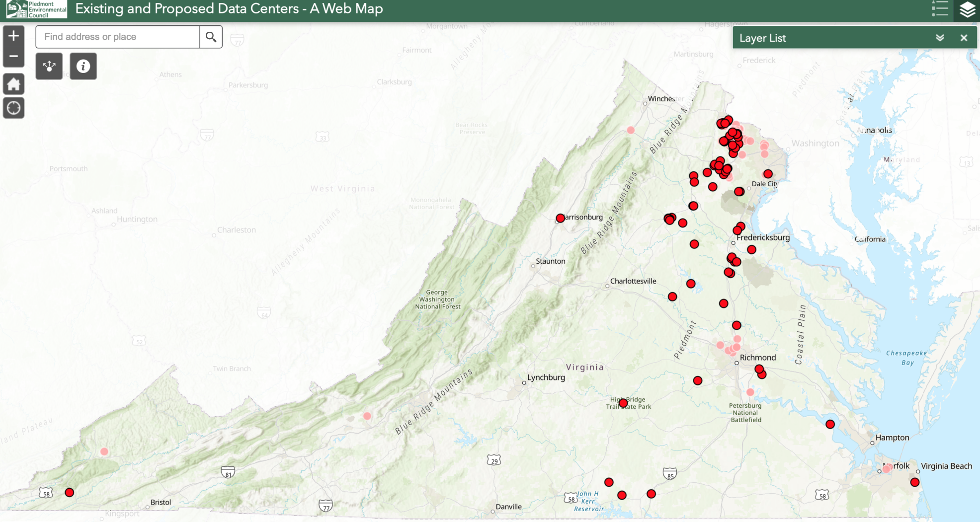Image resolution: width=980 pixels, height=522 pixels.
Task: Activate the find-my-location crosshair icon
Action: (13, 107)
